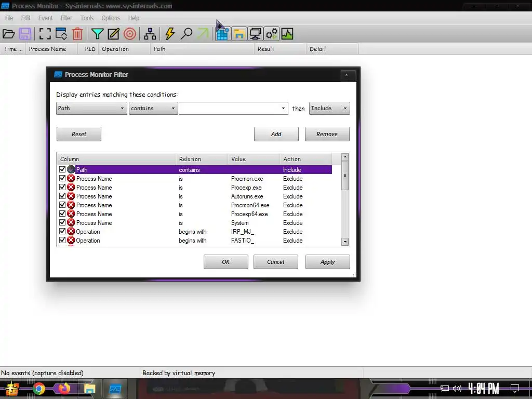532x399 pixels.
Task: Uncheck the Procexp64.exe filter checkbox
Action: [x=62, y=214]
